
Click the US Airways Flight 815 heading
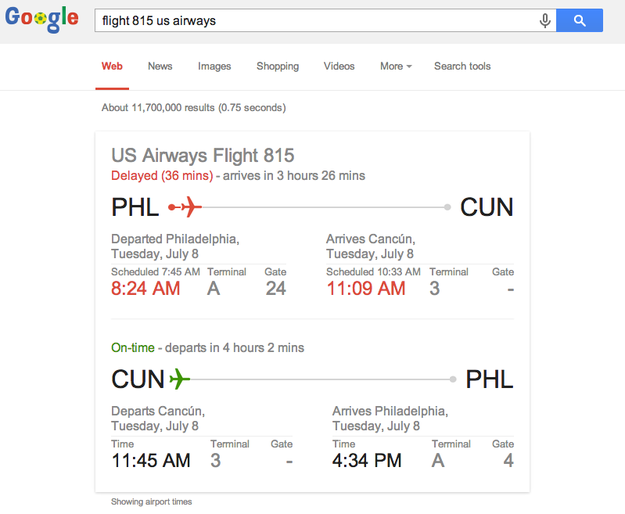(203, 155)
